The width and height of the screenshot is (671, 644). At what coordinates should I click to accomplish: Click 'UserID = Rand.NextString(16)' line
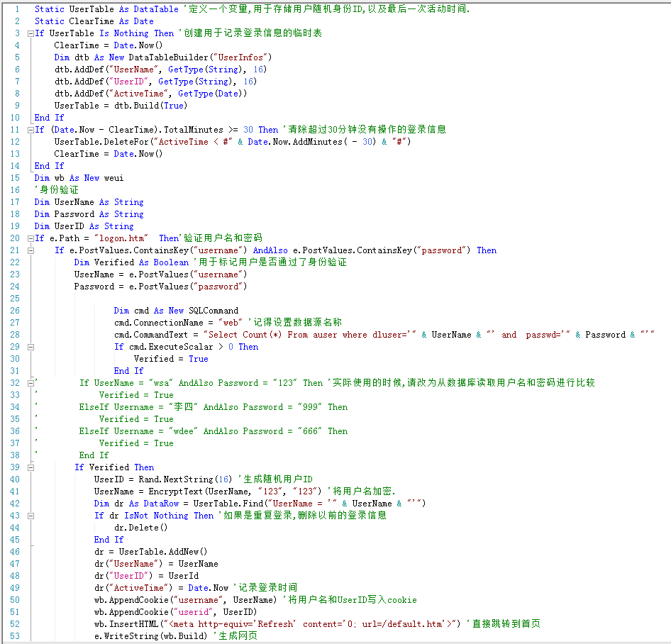point(163,479)
